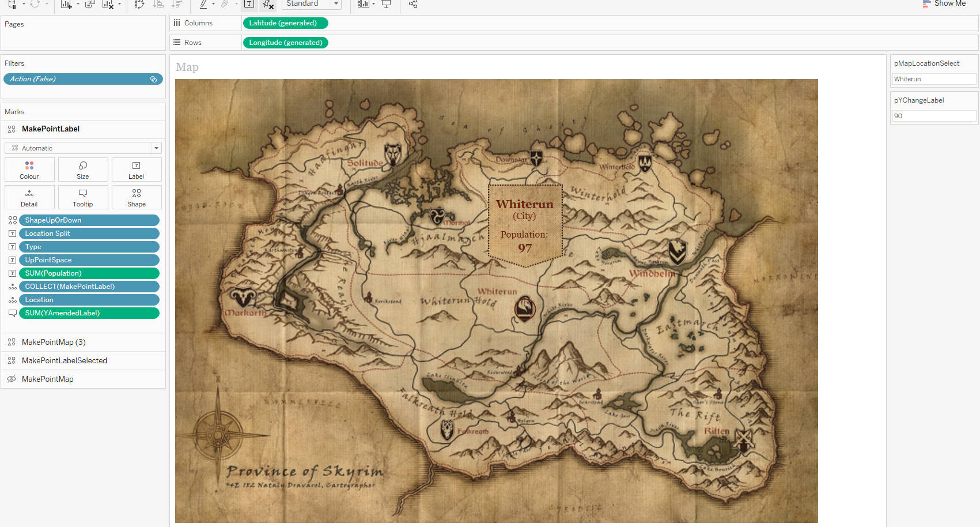The width and height of the screenshot is (980, 527).
Task: Click the Show Me button
Action: (944, 4)
